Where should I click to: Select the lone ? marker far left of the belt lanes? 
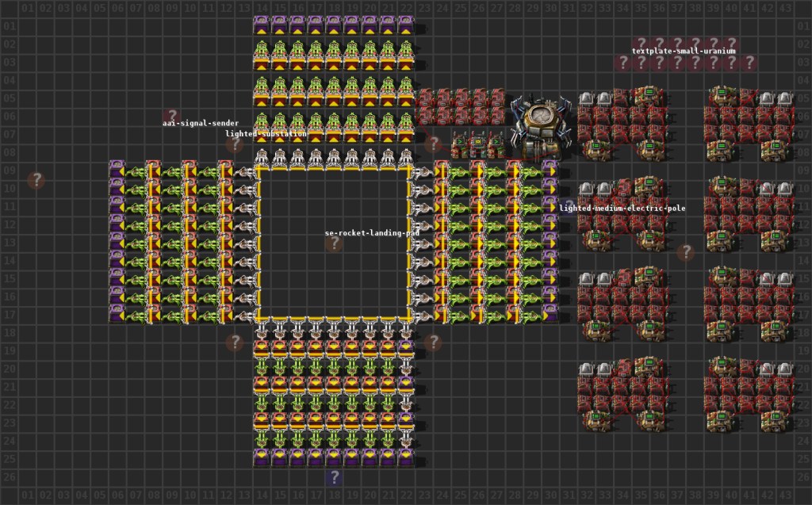click(x=36, y=180)
